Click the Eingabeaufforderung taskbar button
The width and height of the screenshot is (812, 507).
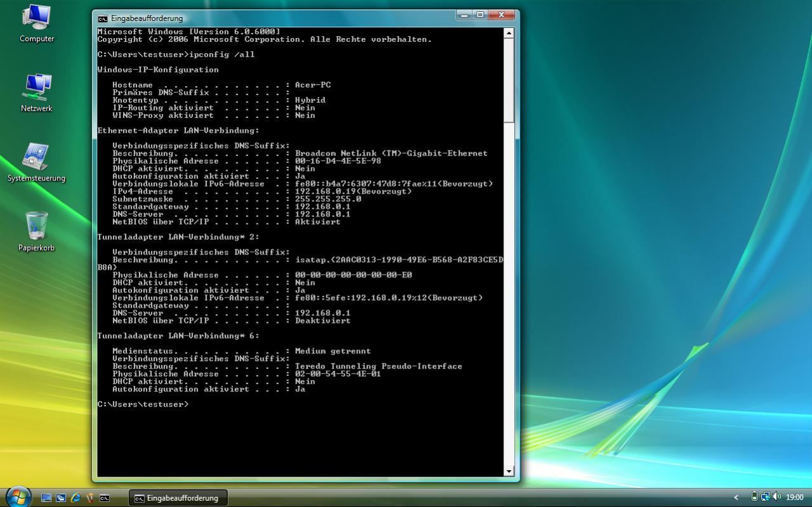click(x=178, y=498)
